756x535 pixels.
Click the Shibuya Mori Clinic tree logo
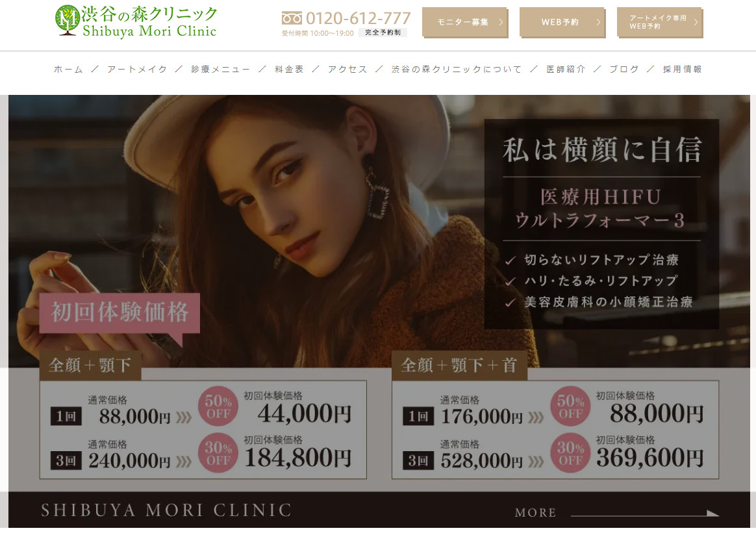(x=67, y=20)
